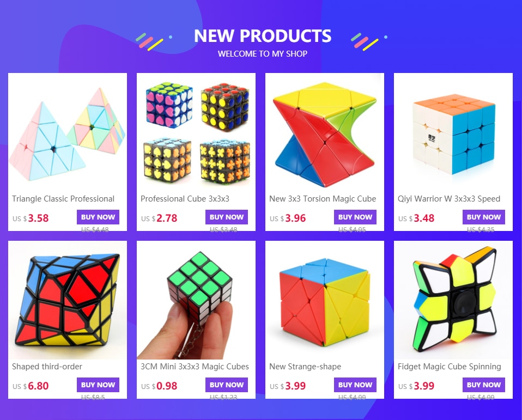The height and width of the screenshot is (420, 522).
Task: Click the mini keychain cube in hand image
Action: coord(196,300)
